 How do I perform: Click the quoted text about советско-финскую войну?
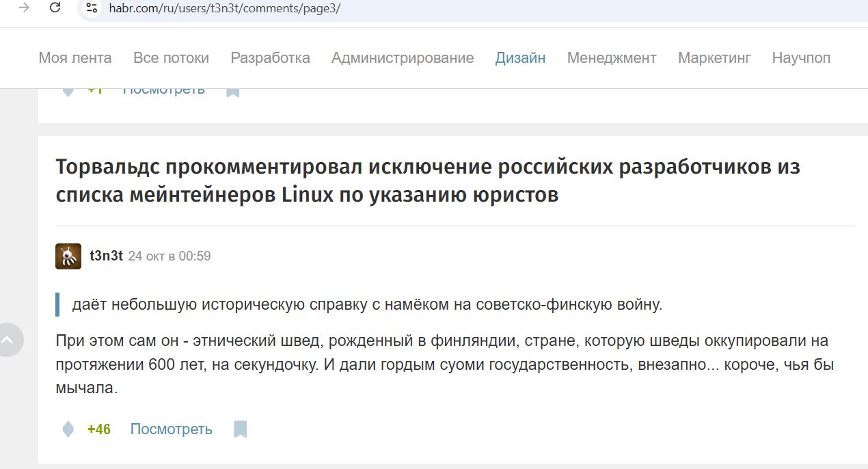(368, 304)
